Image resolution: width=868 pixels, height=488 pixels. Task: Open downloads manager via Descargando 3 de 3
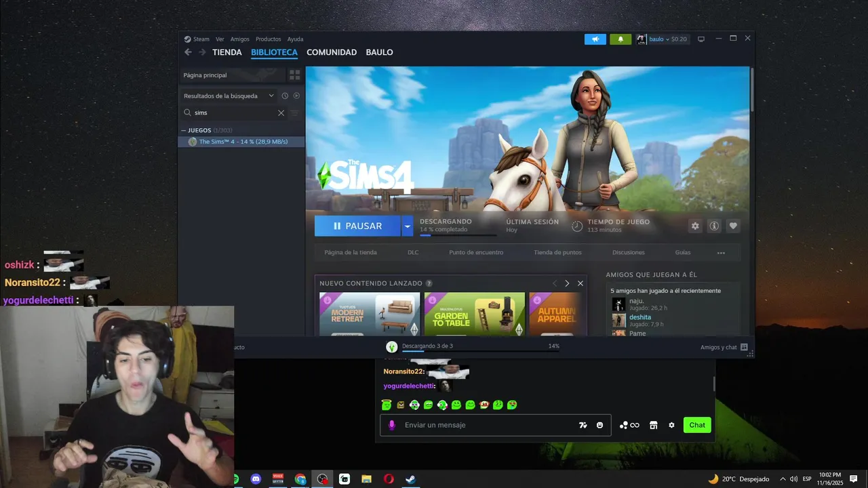coord(427,346)
